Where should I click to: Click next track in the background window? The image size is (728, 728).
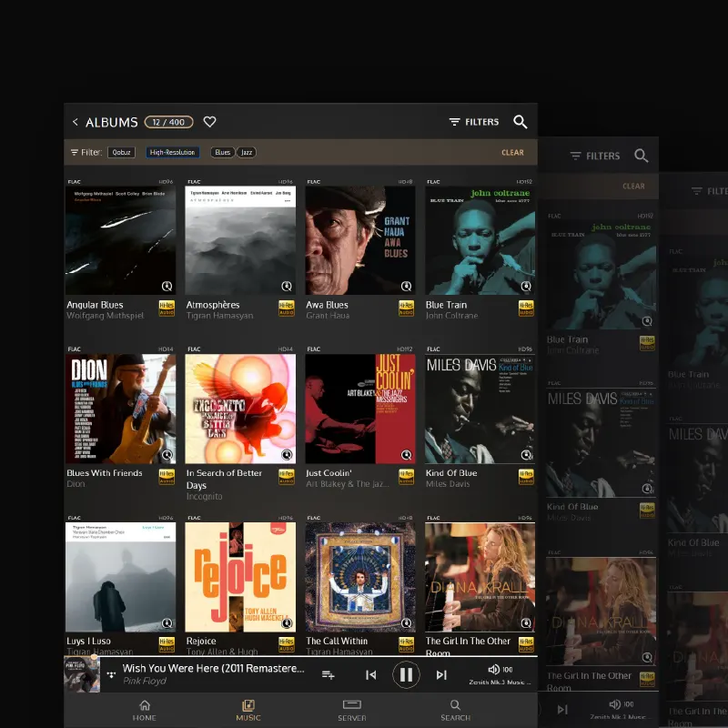tap(562, 709)
